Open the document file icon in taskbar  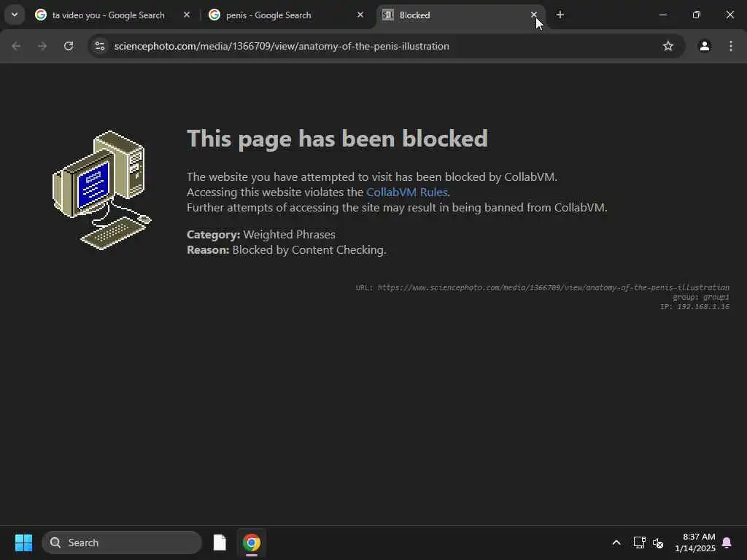pyautogui.click(x=220, y=542)
